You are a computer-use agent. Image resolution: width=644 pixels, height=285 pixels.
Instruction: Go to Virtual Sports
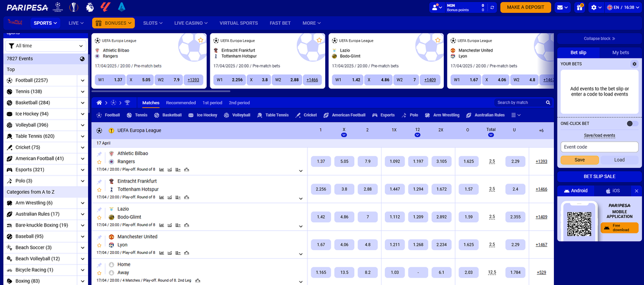tap(239, 23)
